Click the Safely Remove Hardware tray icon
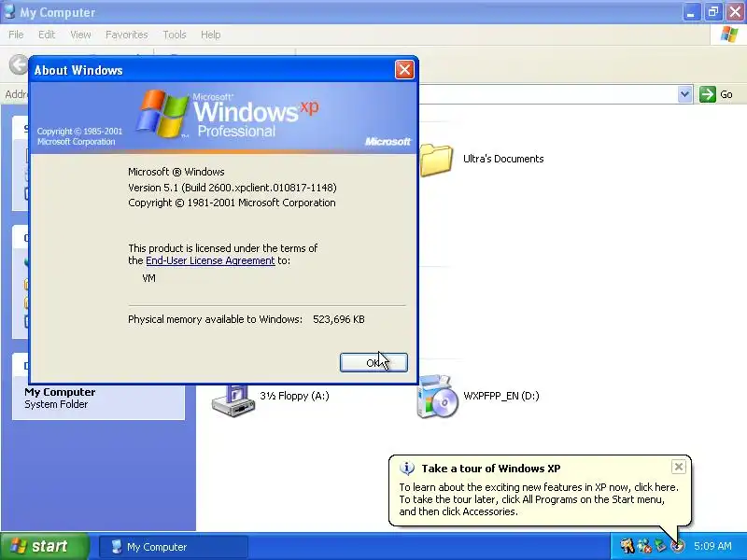The height and width of the screenshot is (560, 747). pyautogui.click(x=660, y=546)
